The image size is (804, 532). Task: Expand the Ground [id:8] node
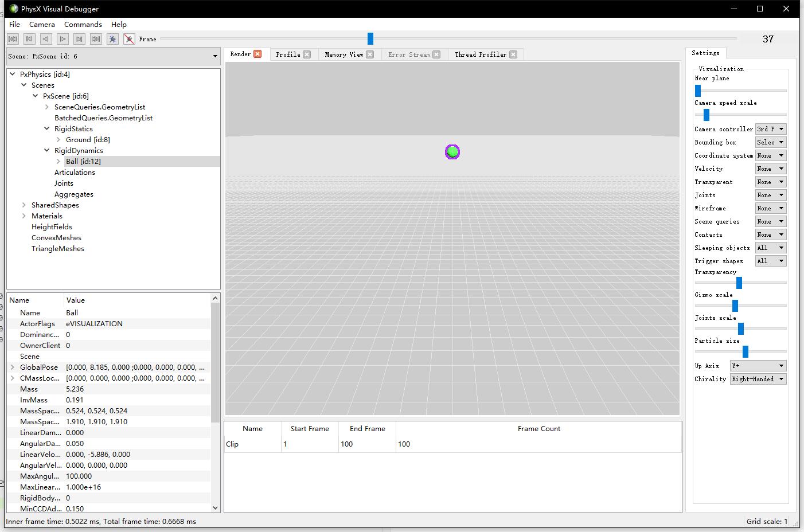coord(58,139)
